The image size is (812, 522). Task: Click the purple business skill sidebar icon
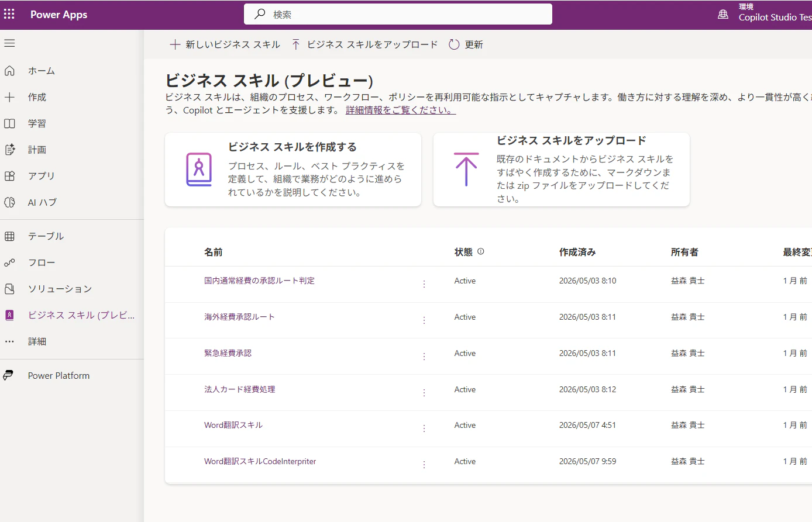tap(9, 315)
